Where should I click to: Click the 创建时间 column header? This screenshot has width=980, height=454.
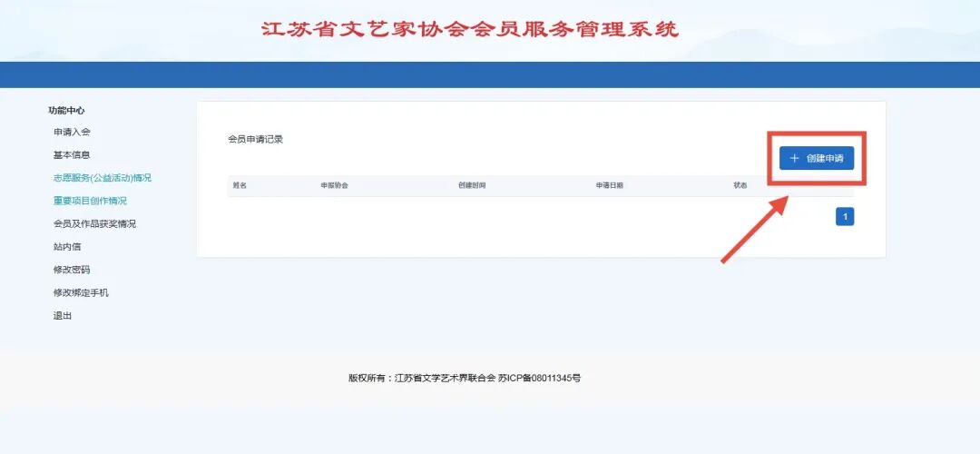click(x=472, y=185)
